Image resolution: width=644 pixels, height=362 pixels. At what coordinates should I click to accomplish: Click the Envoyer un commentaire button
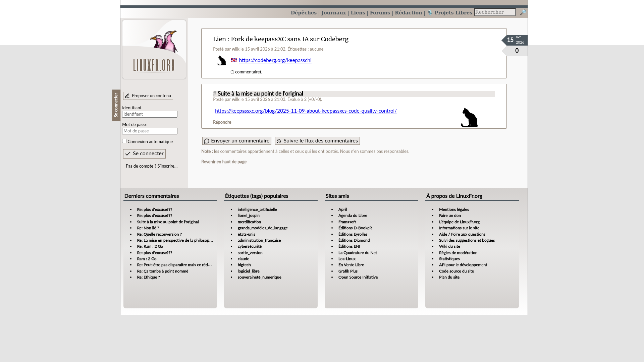(236, 141)
